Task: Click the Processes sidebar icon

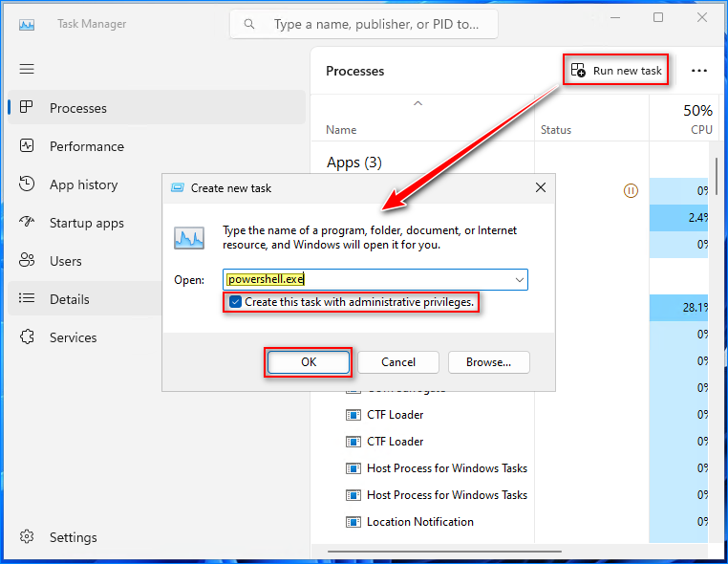Action: tap(27, 107)
